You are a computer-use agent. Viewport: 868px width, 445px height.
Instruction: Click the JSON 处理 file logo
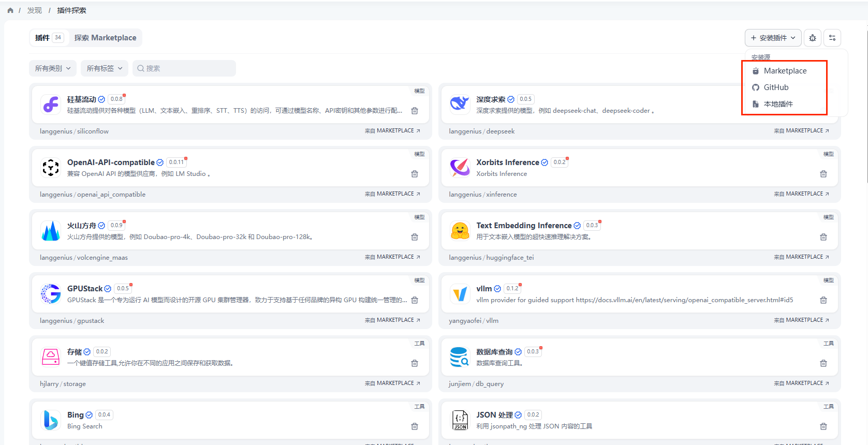460,420
